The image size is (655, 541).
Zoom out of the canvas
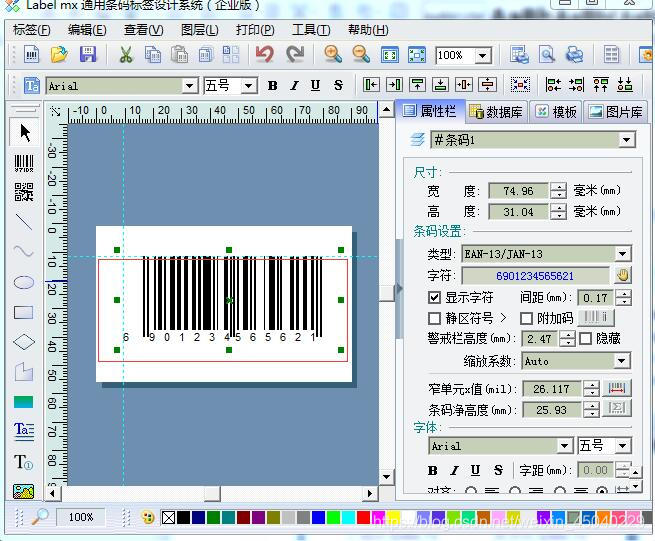[361, 55]
